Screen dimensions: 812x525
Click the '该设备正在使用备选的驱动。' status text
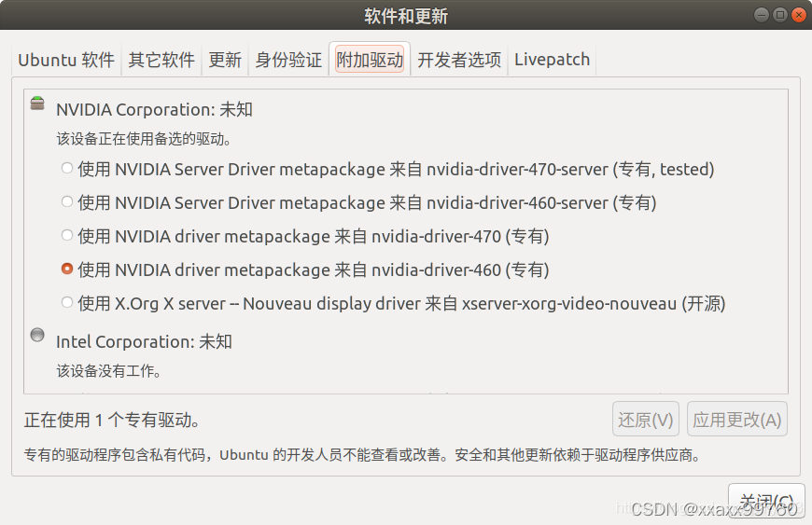144,139
